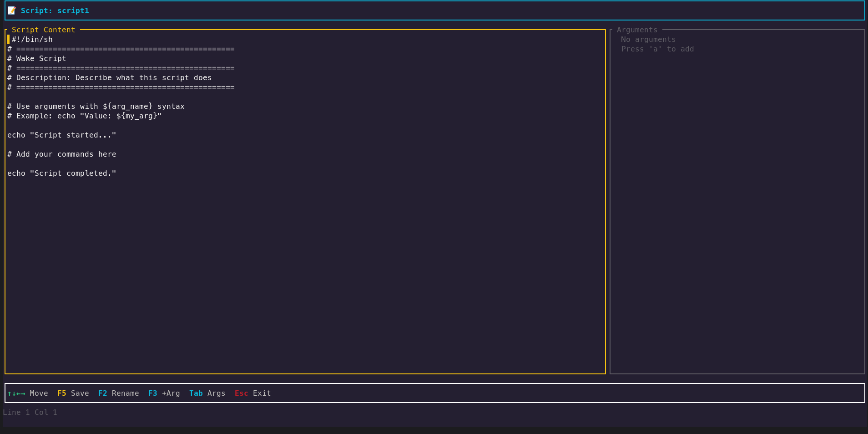Click the red Esc key indicator
The width and height of the screenshot is (868, 434).
(241, 393)
